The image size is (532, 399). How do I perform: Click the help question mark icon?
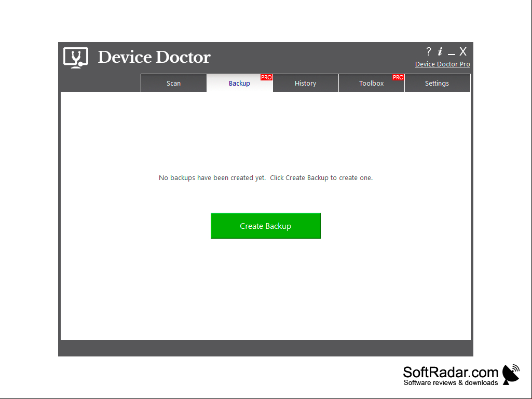point(429,51)
